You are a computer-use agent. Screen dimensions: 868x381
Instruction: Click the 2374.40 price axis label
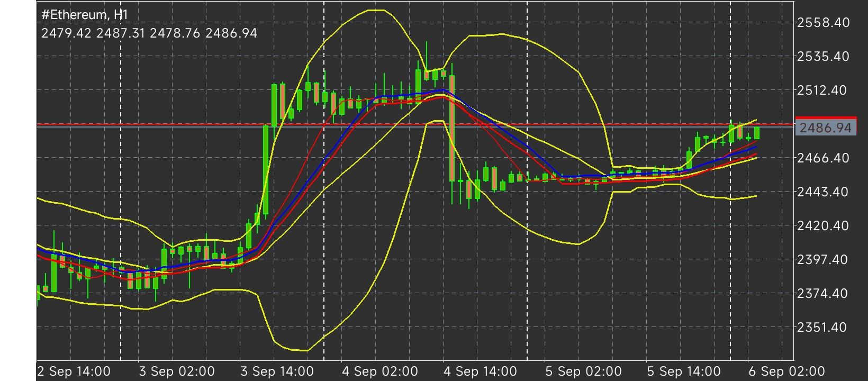(823, 293)
